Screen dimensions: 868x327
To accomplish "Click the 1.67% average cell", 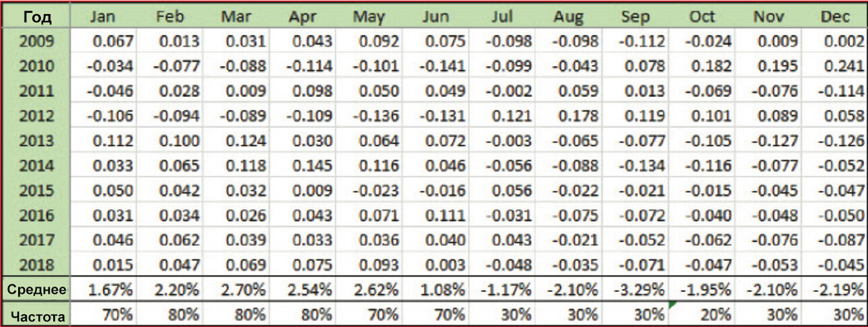I will (x=102, y=290).
